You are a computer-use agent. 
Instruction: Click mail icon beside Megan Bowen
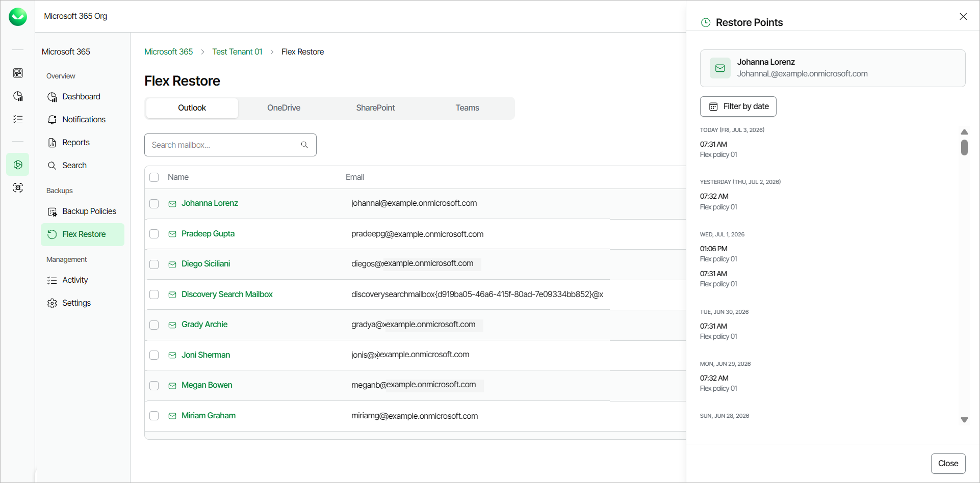pos(172,386)
